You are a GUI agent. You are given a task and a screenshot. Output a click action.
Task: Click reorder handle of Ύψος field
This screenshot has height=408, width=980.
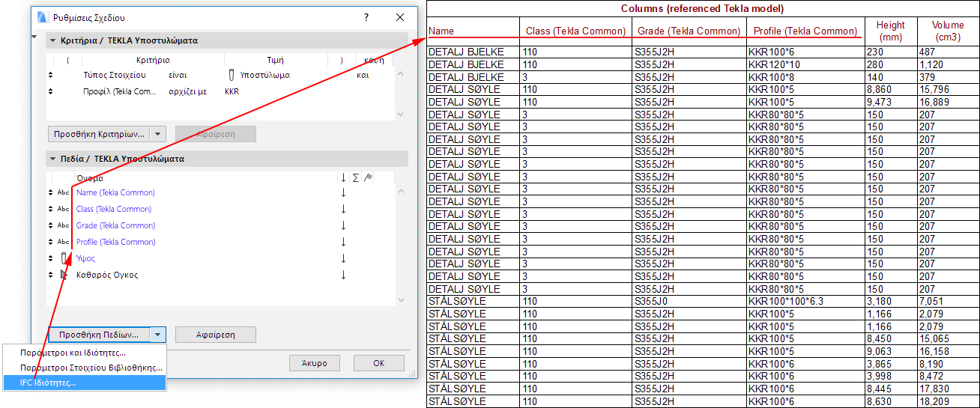50,258
